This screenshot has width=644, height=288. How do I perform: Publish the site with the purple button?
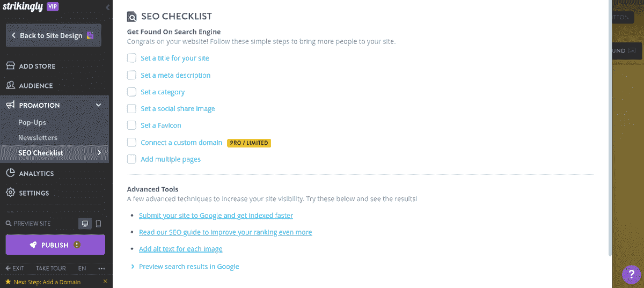pyautogui.click(x=55, y=245)
